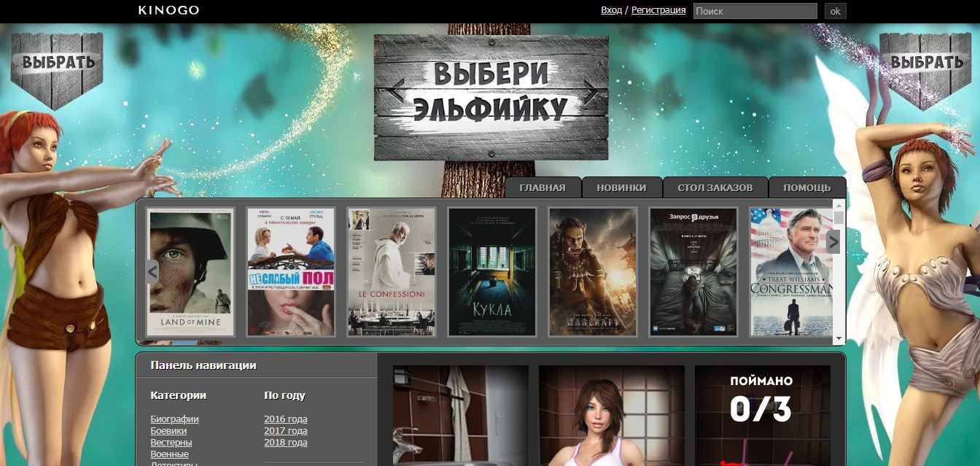Open the Военные category
This screenshot has height=466, width=980.
pos(170,454)
